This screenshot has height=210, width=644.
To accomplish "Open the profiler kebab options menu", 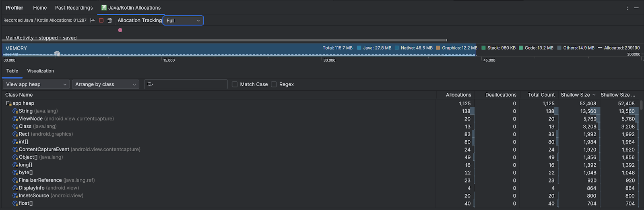I will point(627,8).
